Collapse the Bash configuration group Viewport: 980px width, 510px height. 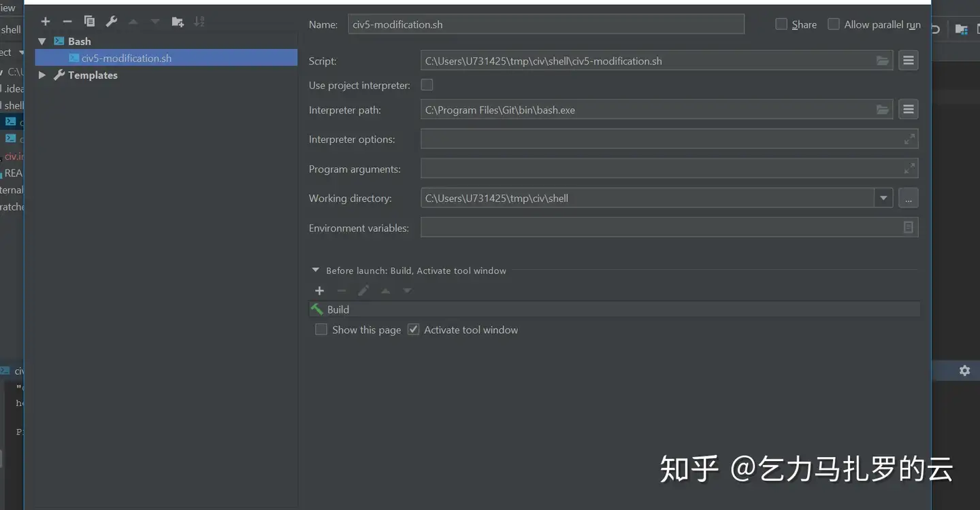tap(42, 41)
